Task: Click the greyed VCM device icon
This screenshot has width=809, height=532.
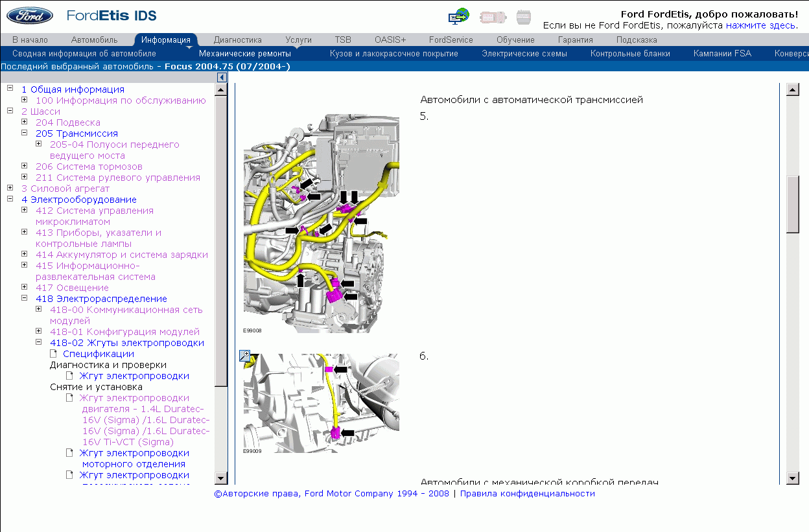Action: 492,17
